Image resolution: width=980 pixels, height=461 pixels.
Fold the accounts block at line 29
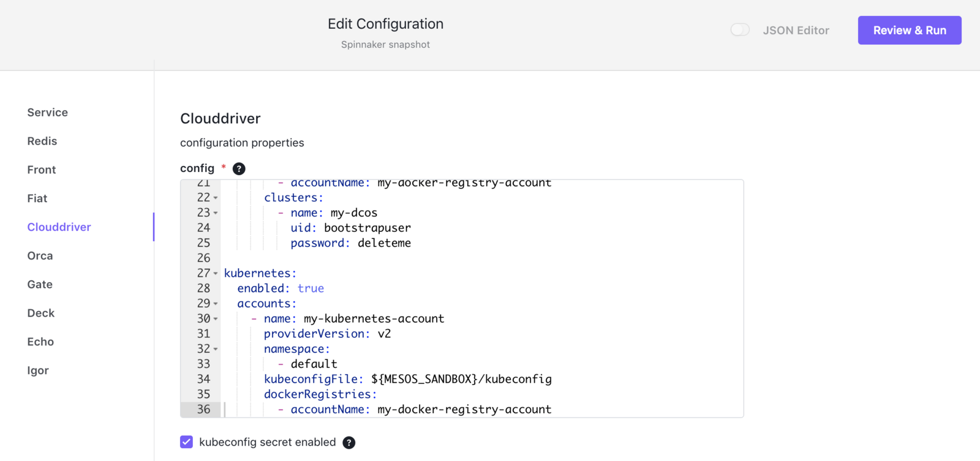216,304
